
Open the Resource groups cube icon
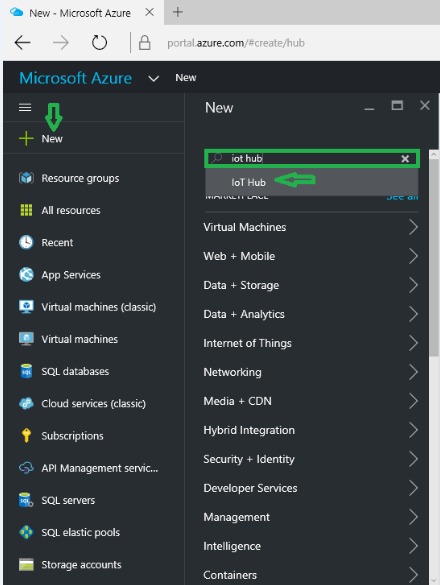pyautogui.click(x=26, y=178)
